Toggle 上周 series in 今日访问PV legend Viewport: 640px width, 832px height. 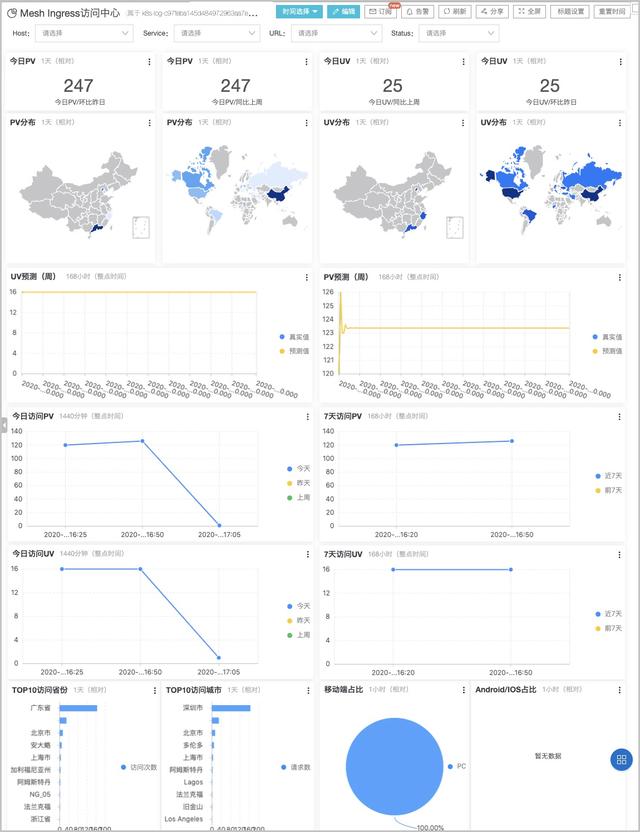[x=298, y=498]
